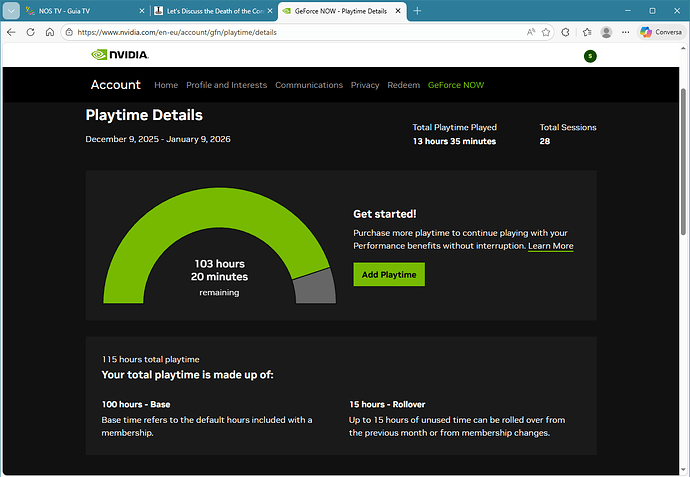The width and height of the screenshot is (690, 477).
Task: Open the browser extensions icon
Action: tap(566, 32)
